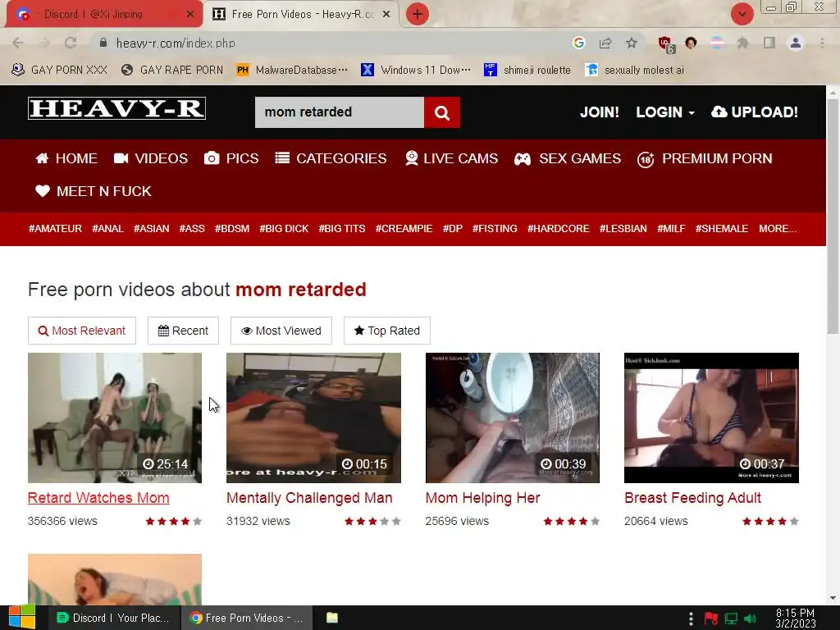Viewport: 840px width, 630px height.
Task: Click the site search input field
Action: pyautogui.click(x=340, y=112)
